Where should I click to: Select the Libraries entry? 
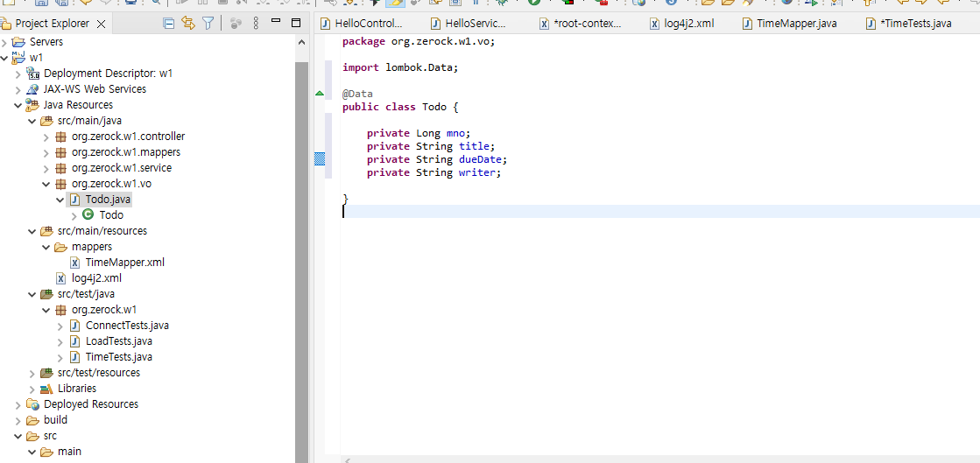click(77, 389)
